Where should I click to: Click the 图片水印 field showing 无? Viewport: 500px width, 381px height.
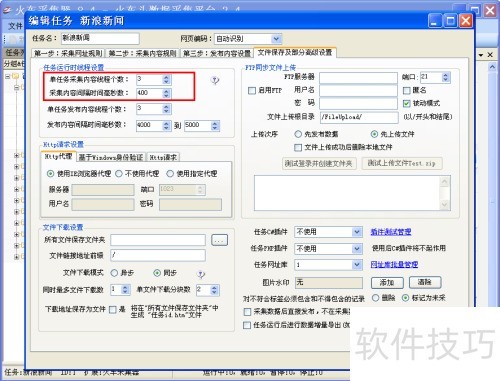(x=329, y=283)
